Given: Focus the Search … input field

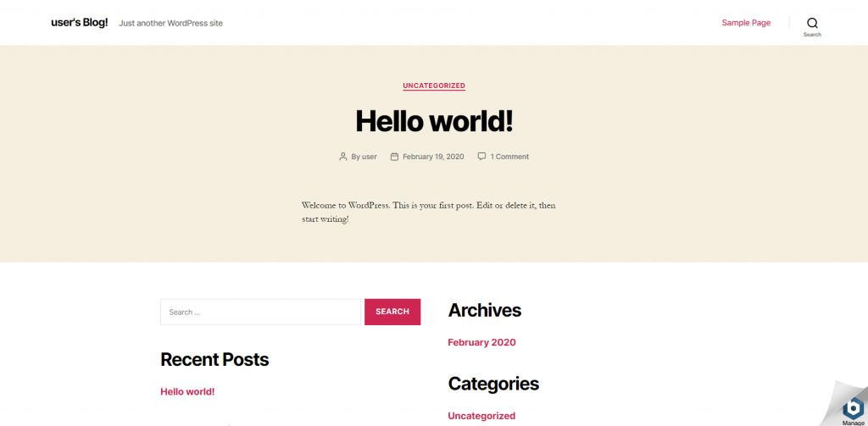Looking at the screenshot, I should click(x=260, y=312).
